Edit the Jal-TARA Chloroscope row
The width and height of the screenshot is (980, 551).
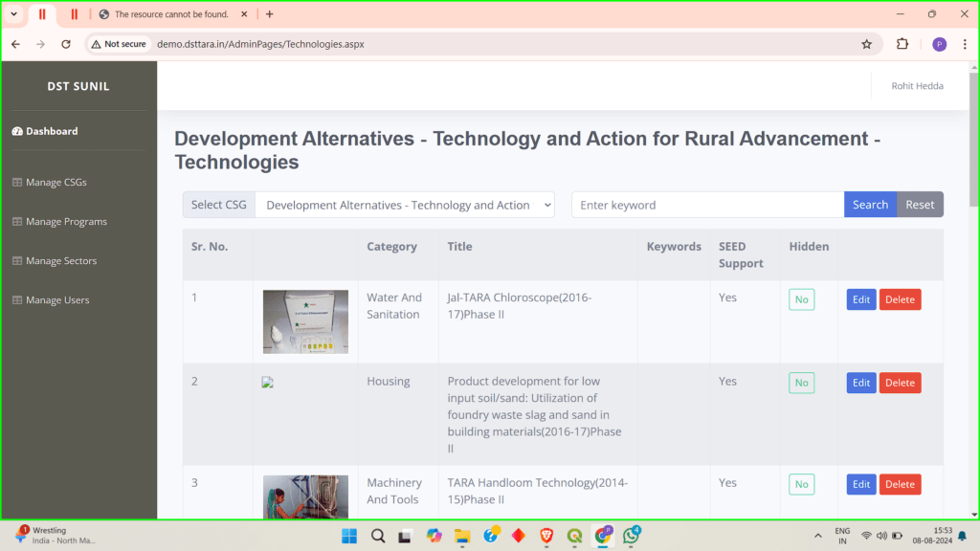pos(861,299)
